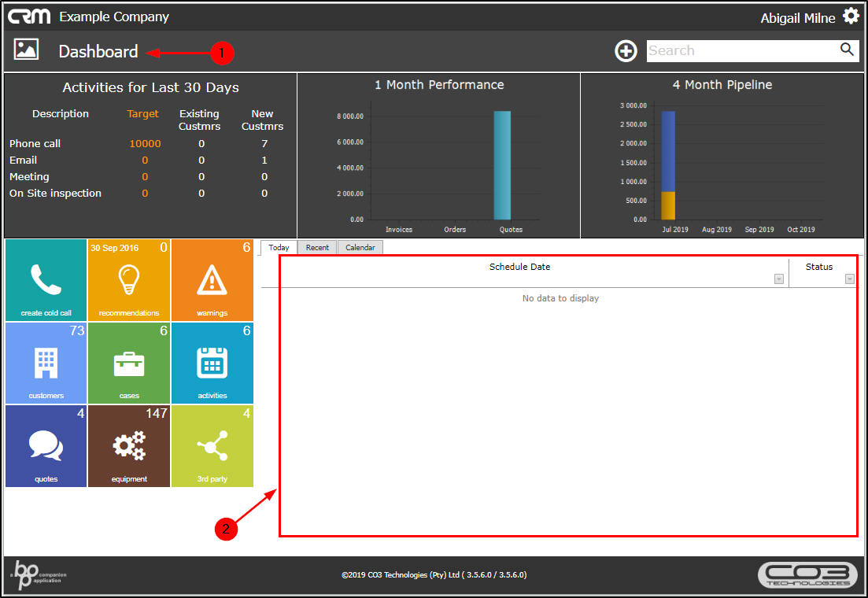Click the New Custmrs column header
Screen dimensions: 868x598
point(262,120)
